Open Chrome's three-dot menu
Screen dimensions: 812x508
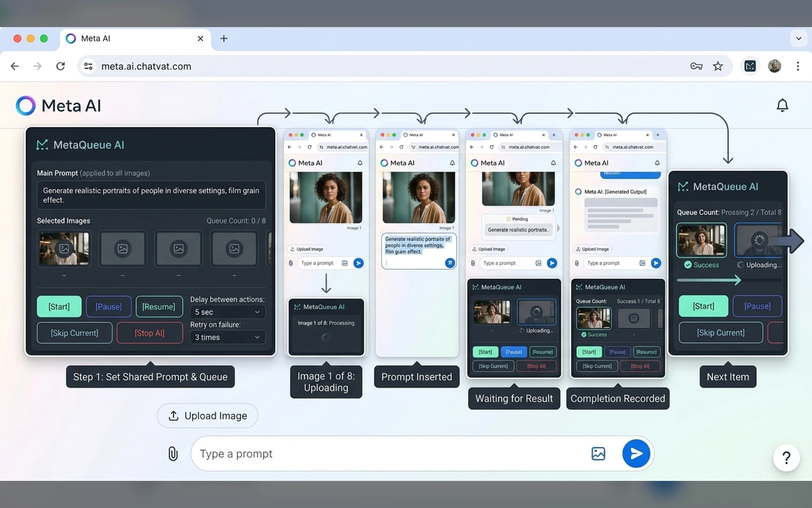[x=798, y=66]
